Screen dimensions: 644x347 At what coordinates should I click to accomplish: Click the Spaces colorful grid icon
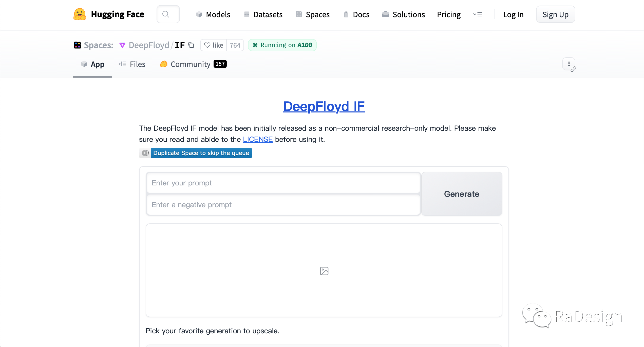click(x=77, y=45)
